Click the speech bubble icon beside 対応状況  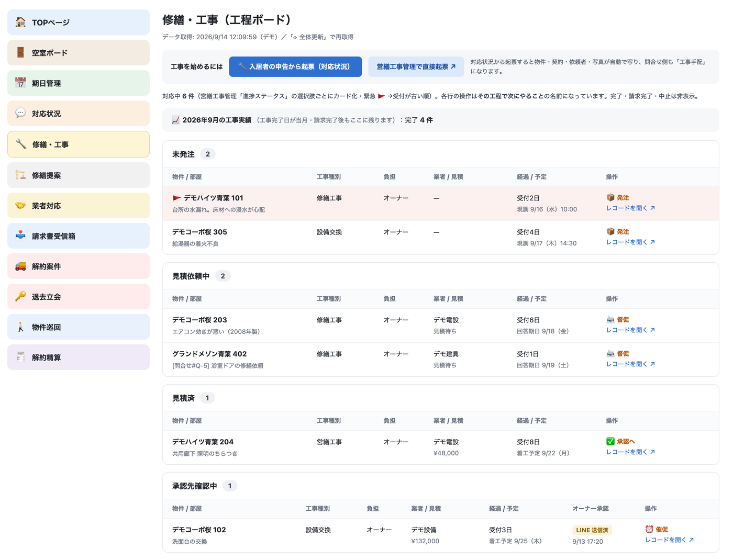[20, 113]
